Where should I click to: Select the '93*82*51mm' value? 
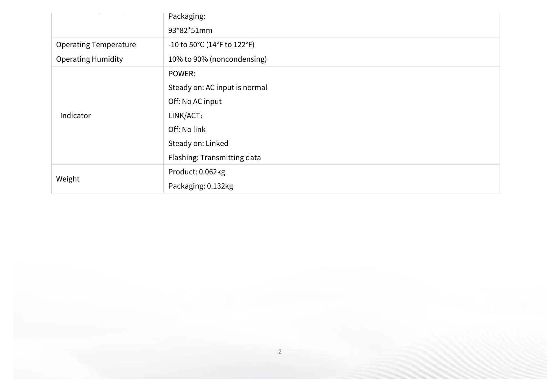click(x=190, y=30)
